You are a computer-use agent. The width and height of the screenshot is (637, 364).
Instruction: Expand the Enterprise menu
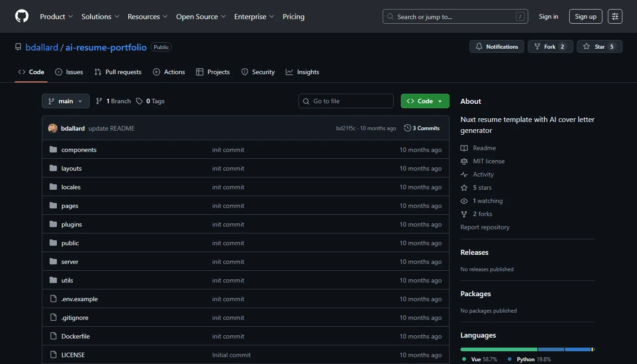254,16
